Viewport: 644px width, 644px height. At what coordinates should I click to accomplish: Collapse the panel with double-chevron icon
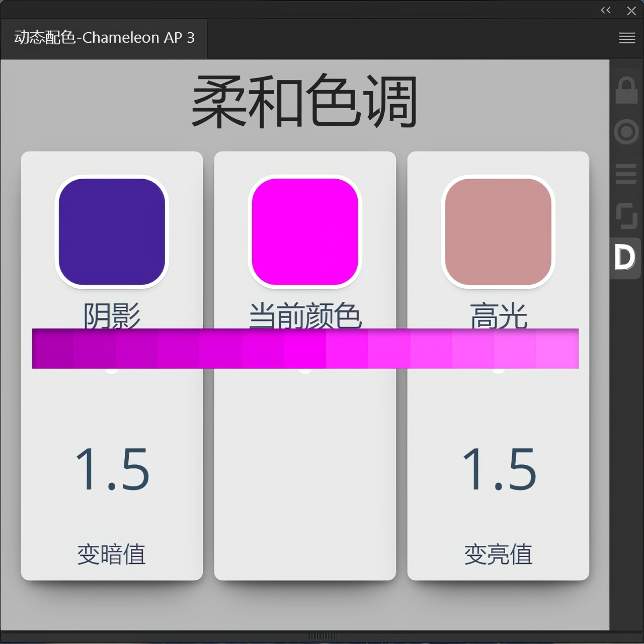pyautogui.click(x=605, y=11)
